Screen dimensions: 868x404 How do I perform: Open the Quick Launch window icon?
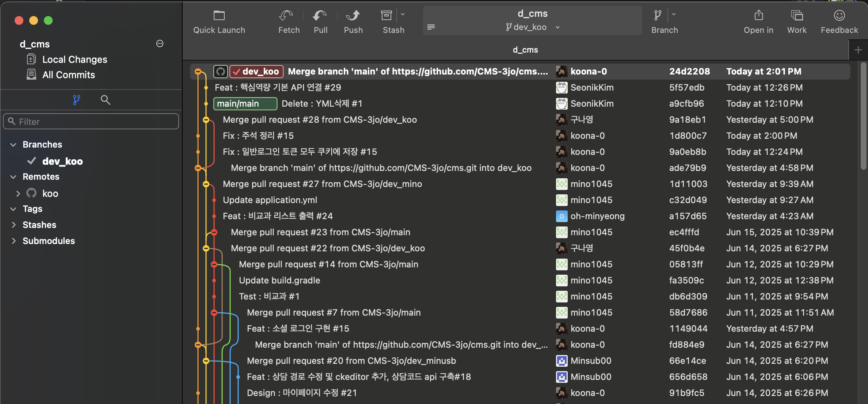(219, 16)
